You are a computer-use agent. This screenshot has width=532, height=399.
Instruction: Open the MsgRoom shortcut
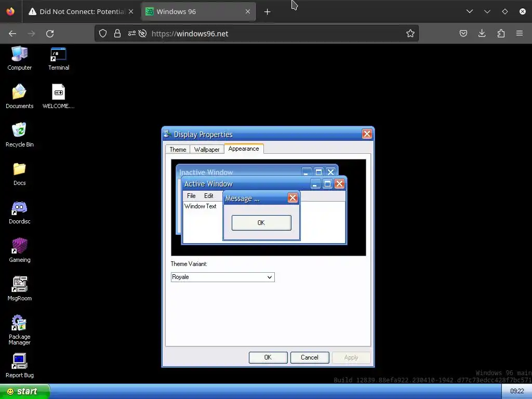(x=19, y=289)
